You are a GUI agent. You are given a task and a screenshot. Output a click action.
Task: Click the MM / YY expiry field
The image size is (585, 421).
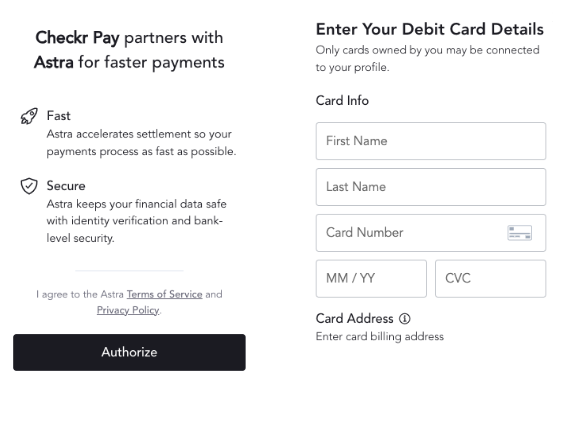(371, 279)
